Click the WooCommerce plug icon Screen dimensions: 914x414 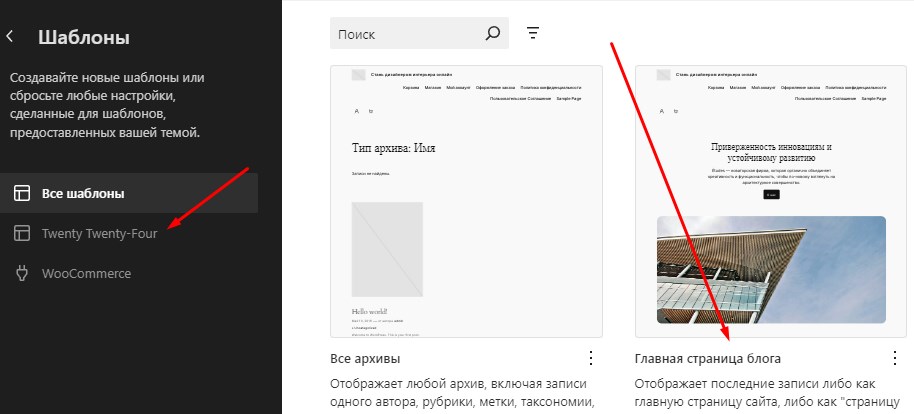tap(21, 273)
